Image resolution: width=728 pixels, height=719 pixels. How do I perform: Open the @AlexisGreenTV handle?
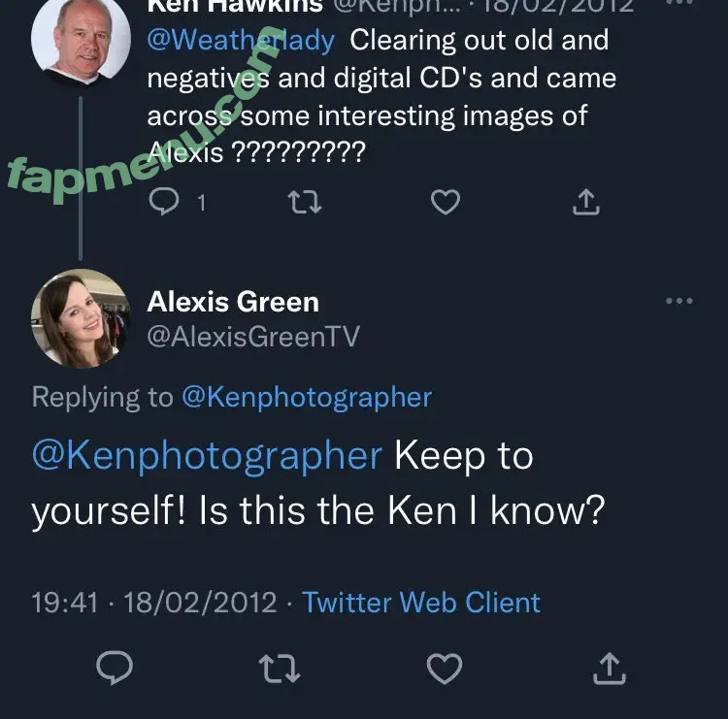click(x=253, y=337)
